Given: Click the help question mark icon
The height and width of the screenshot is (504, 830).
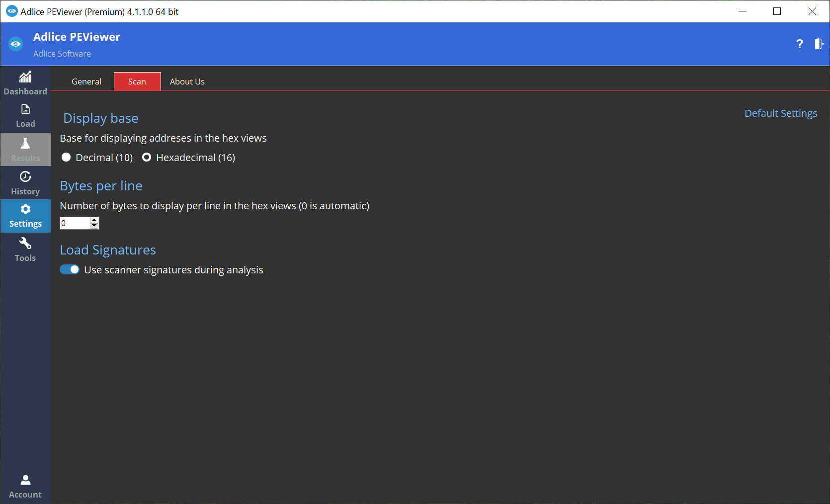Looking at the screenshot, I should tap(799, 44).
